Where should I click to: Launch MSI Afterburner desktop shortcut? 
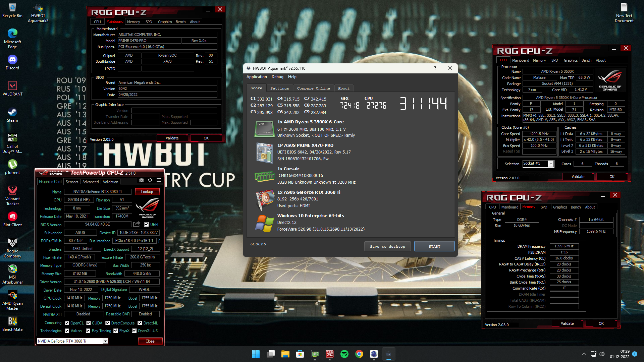[x=12, y=274]
